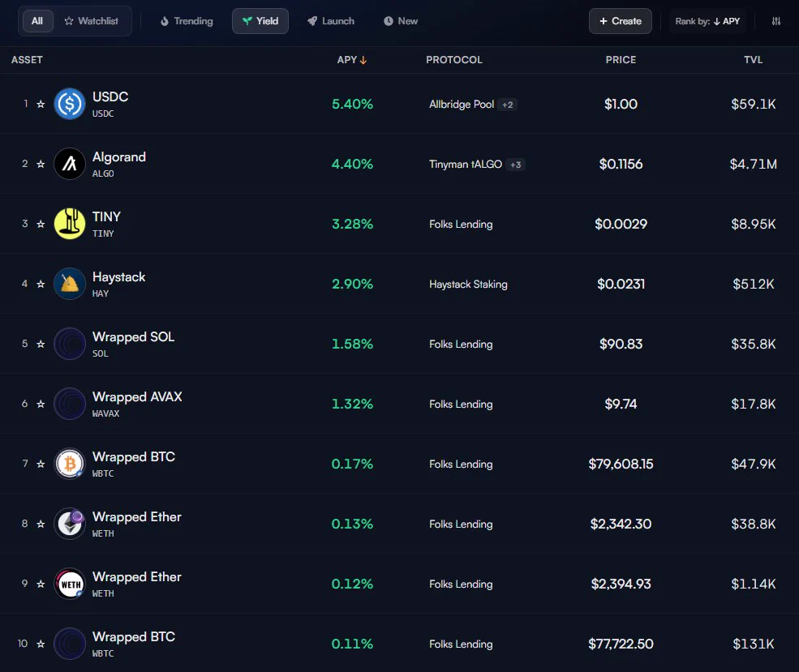
Task: Click the Create button
Action: click(621, 21)
